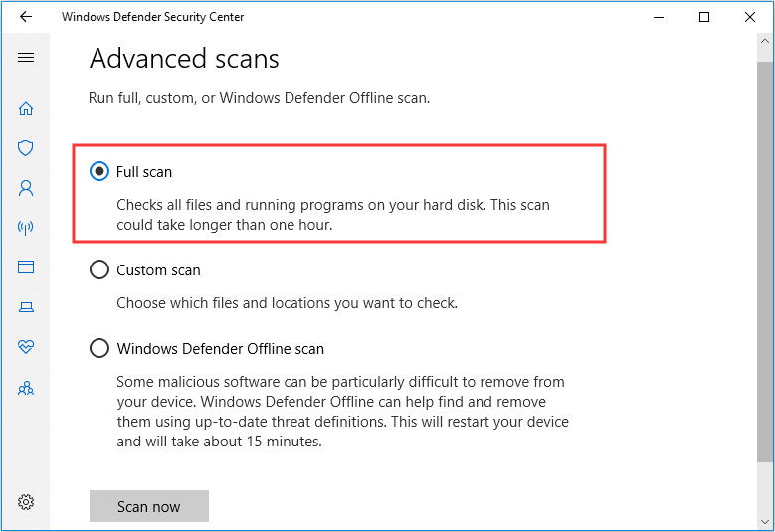
Task: Open Device performance & health heart icon
Action: click(26, 347)
